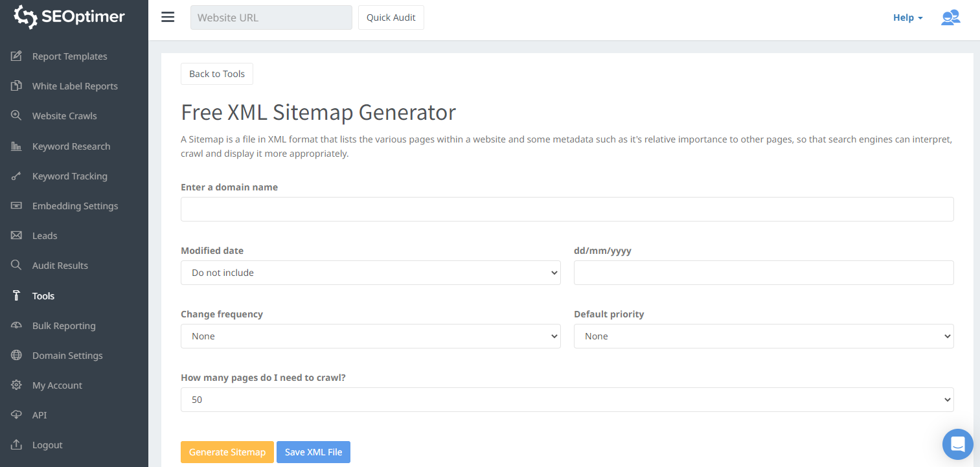Click the API cloud icon
Viewport: 980px width, 467px height.
click(x=17, y=415)
